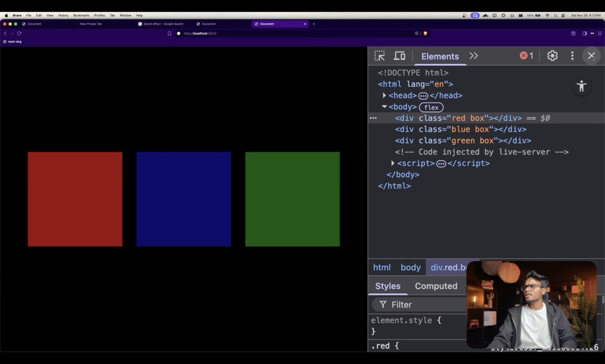Open the Brave Shields lion icon
The height and width of the screenshot is (364, 605).
(x=425, y=34)
